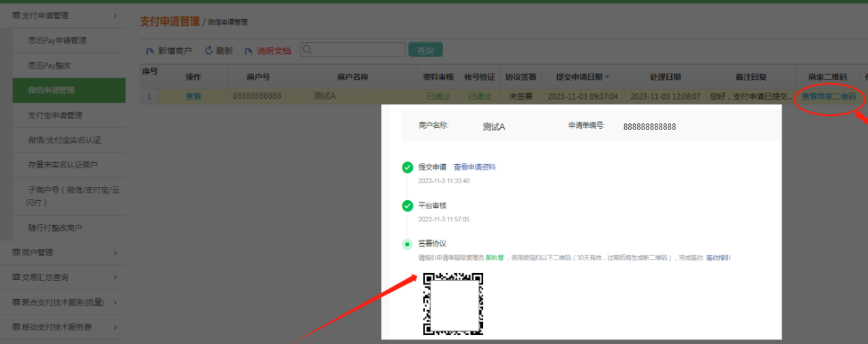Screen dimensions: 868x344
Task: Click merchant number 88888888888 in row 1
Action: [x=257, y=96]
